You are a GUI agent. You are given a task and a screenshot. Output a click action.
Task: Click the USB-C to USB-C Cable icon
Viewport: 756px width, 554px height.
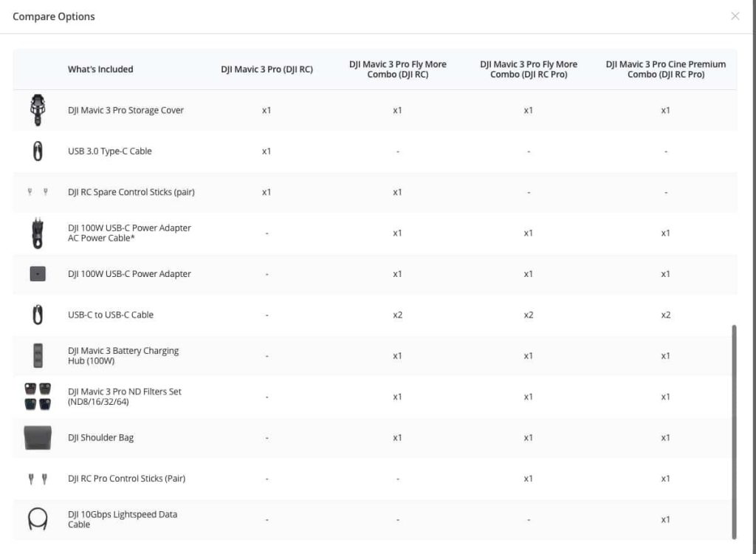tap(38, 315)
